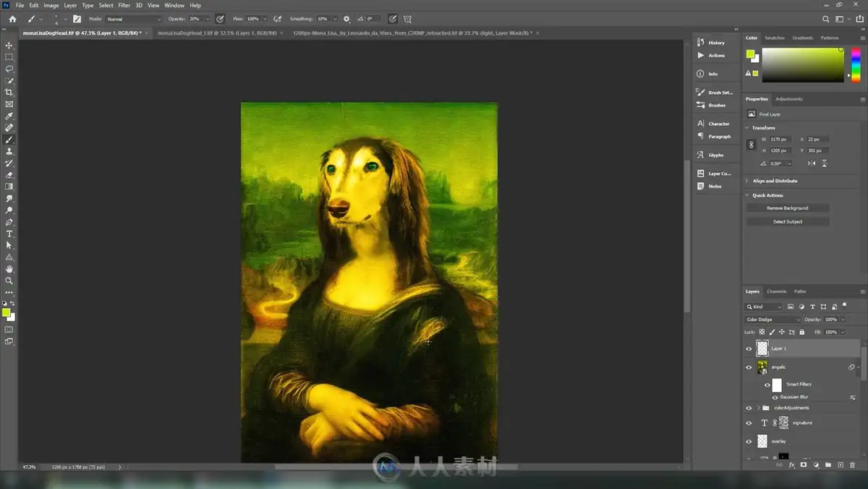Click the rainbow hue slider strip
This screenshot has width=868, height=489.
(856, 65)
